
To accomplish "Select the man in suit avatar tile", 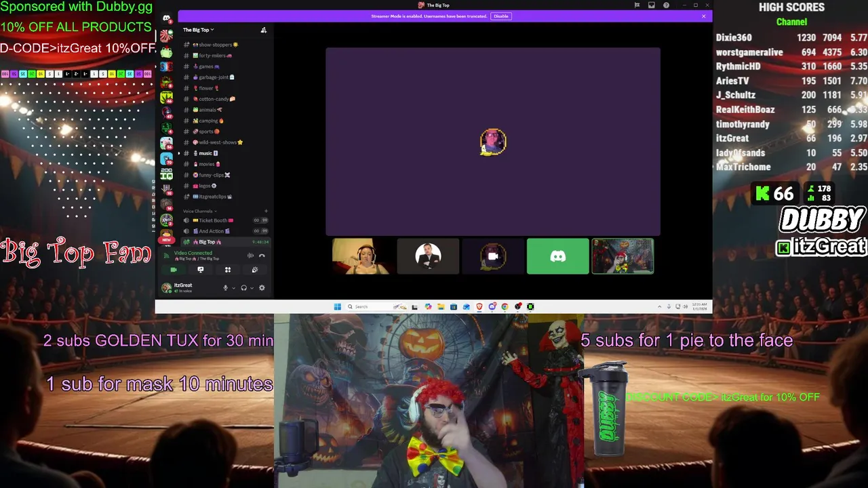I will pyautogui.click(x=427, y=256).
